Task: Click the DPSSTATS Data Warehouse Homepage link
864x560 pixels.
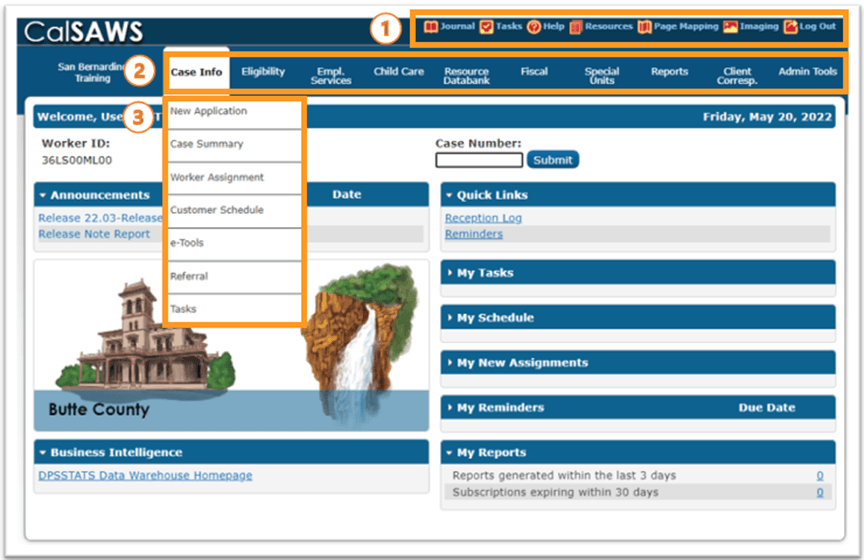Action: pos(145,476)
